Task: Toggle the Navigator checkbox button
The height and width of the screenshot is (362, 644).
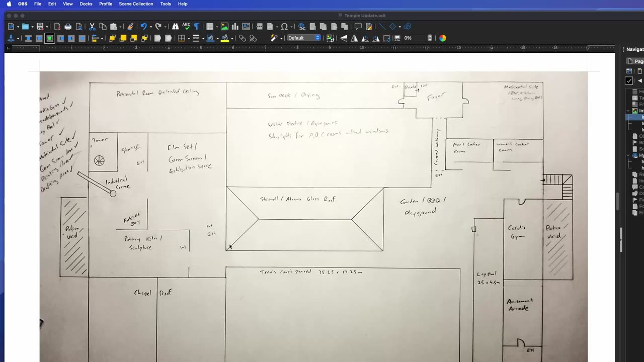Action: [629, 80]
